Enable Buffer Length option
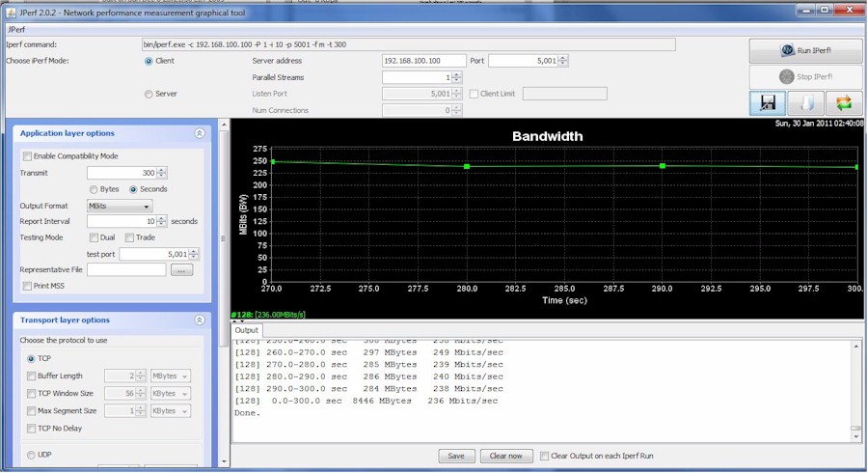Image resolution: width=868 pixels, height=473 pixels. pyautogui.click(x=31, y=376)
